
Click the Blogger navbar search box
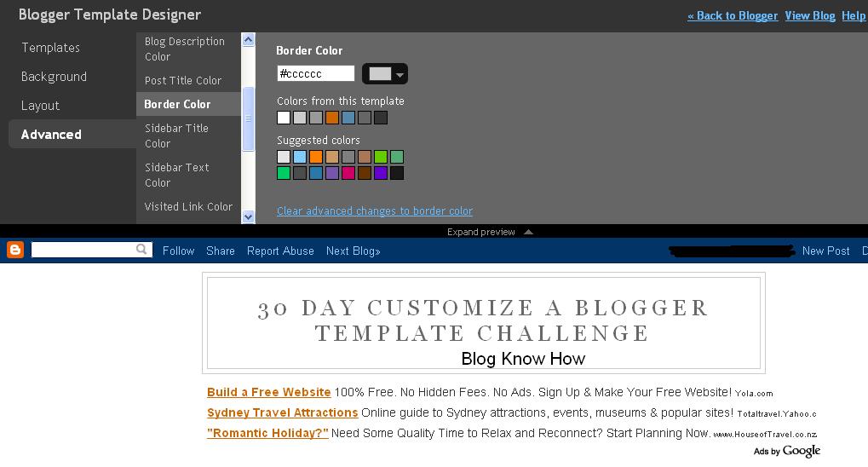tap(91, 250)
